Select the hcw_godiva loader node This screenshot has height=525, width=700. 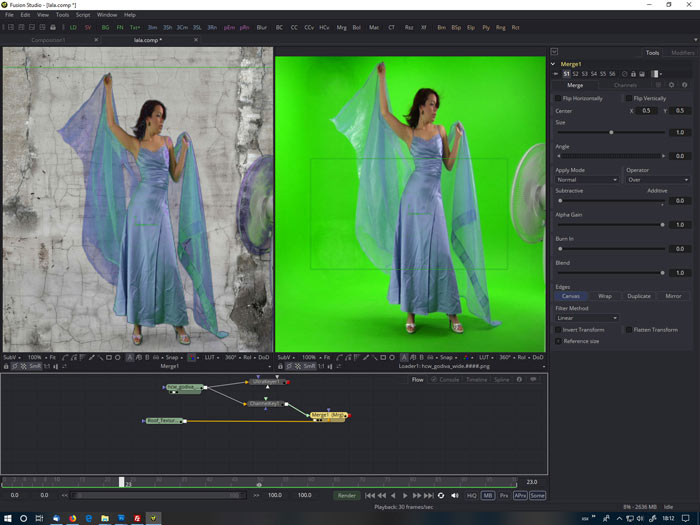click(184, 387)
